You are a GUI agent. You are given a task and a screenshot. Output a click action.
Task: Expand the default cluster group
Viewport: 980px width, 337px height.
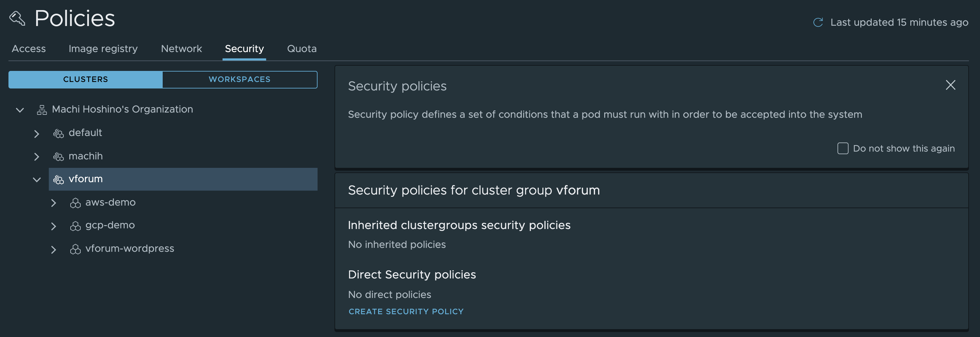(x=36, y=134)
